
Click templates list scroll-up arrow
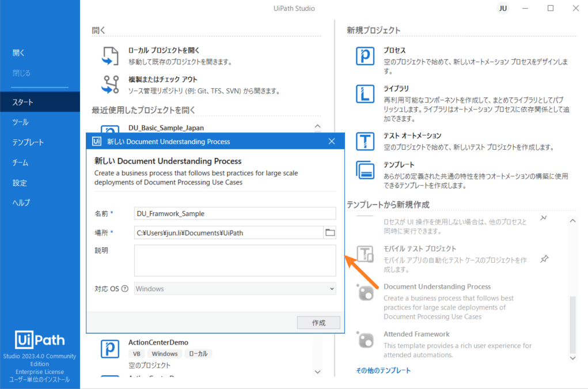[x=572, y=221]
